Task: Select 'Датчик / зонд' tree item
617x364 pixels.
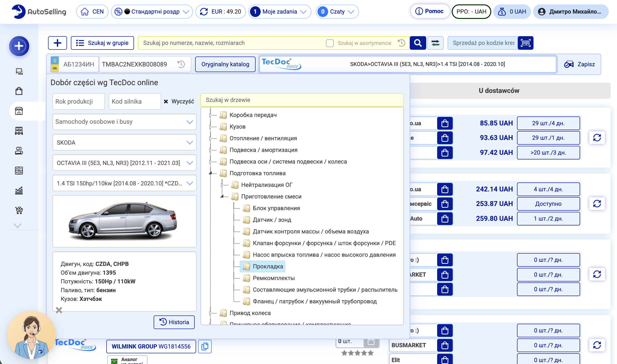Action: point(272,220)
